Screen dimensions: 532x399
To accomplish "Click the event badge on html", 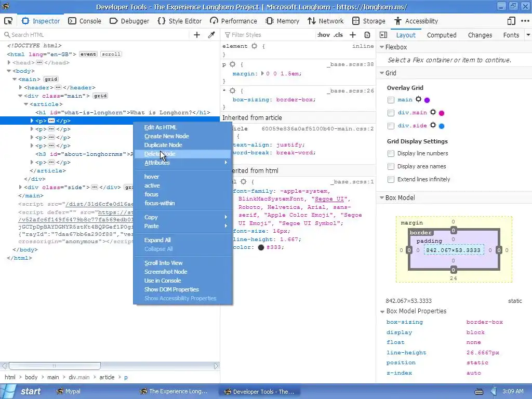I will [x=88, y=54].
